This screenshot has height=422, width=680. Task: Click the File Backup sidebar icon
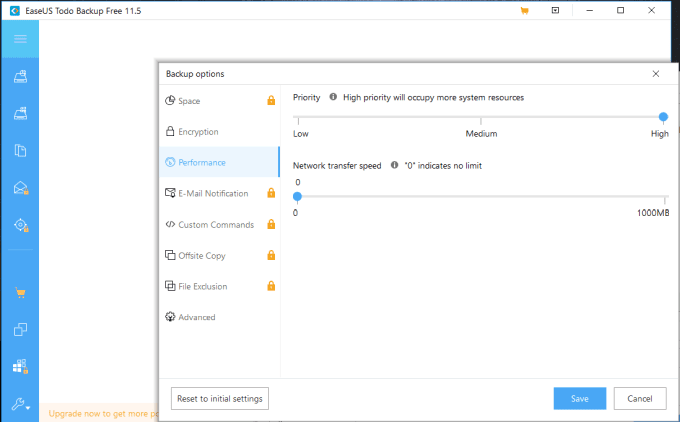click(20, 151)
